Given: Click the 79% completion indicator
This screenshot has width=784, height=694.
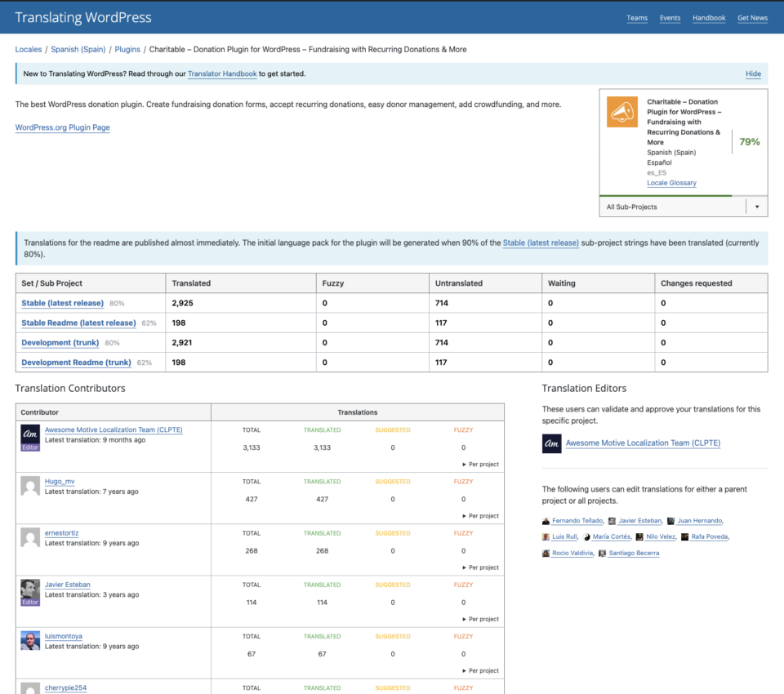Looking at the screenshot, I should point(750,142).
